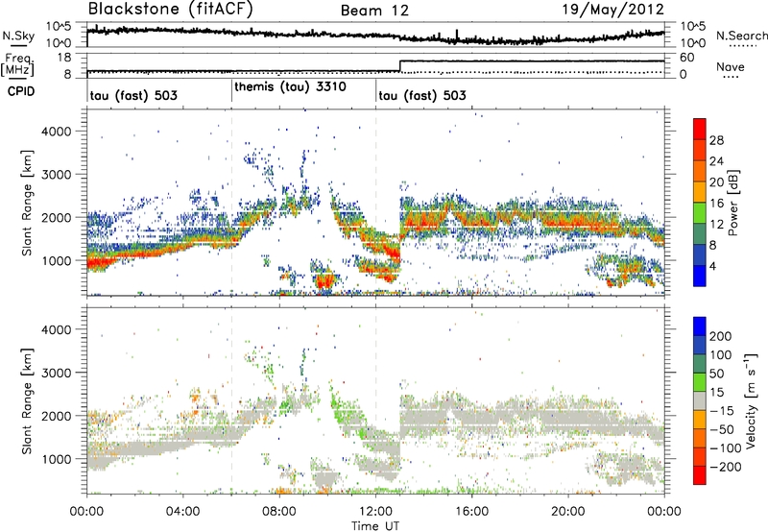Click the 'Power [dB]' colorbar title

pyautogui.click(x=733, y=203)
